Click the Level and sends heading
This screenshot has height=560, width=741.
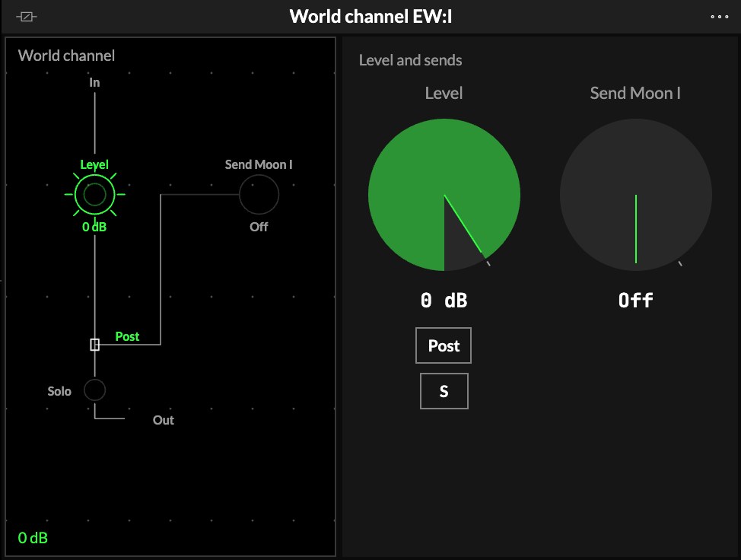[410, 60]
